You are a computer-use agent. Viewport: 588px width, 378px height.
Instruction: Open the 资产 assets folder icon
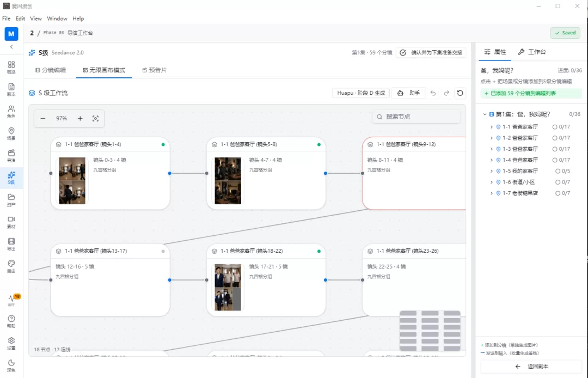click(x=11, y=200)
